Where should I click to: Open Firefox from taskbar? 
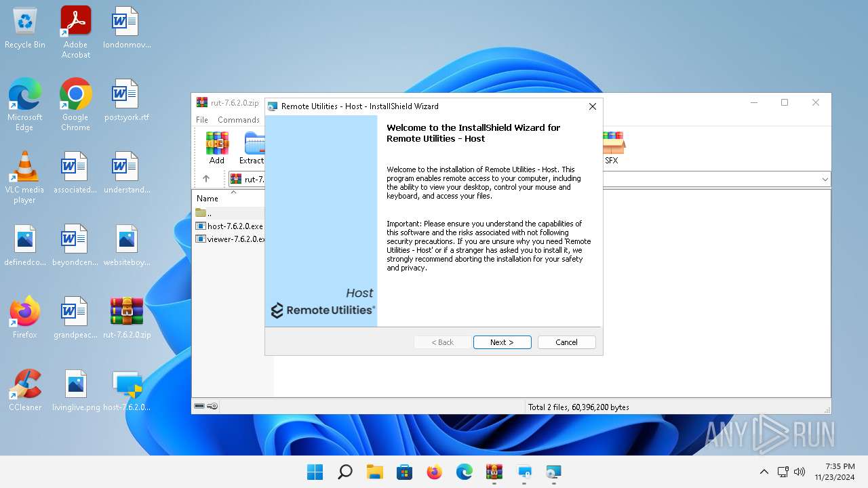(435, 472)
